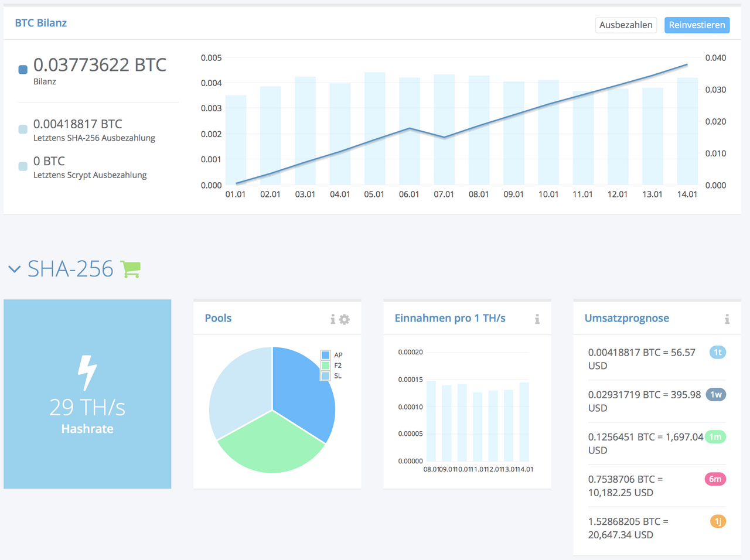Click the lightning bolt hashrate icon

[87, 373]
